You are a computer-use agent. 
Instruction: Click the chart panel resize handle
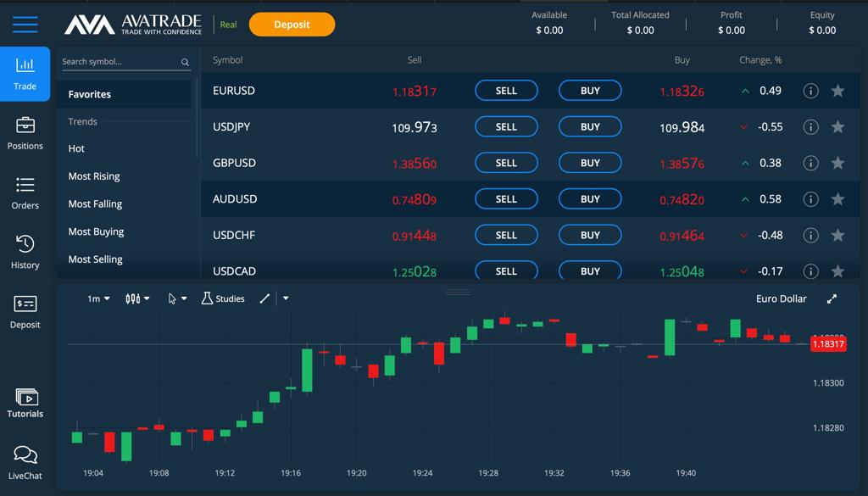(x=458, y=292)
